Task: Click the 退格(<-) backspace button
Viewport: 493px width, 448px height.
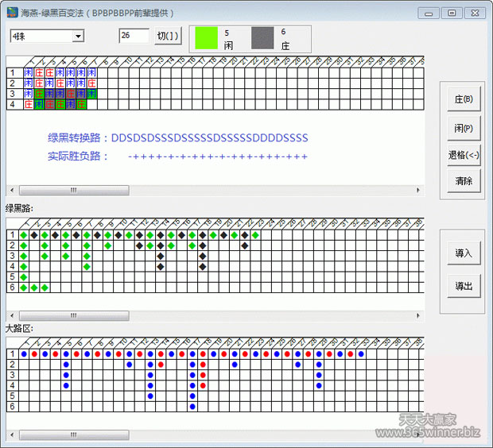Action: pos(464,155)
